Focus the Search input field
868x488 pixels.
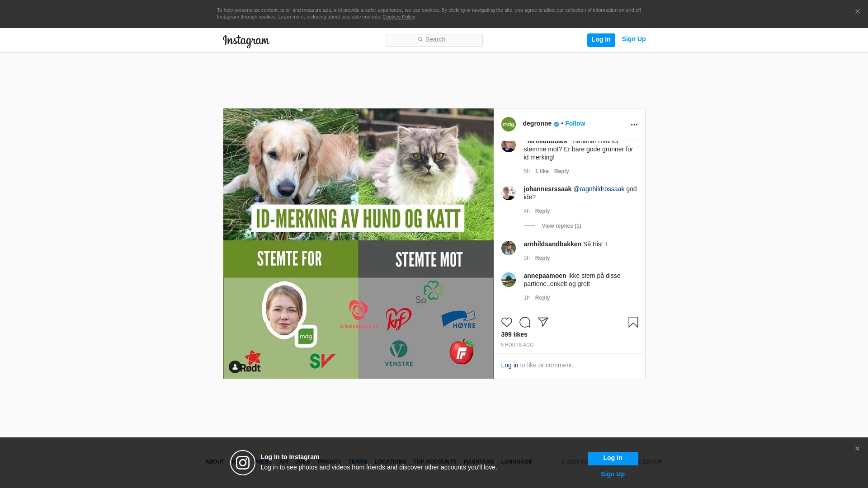[x=434, y=40]
